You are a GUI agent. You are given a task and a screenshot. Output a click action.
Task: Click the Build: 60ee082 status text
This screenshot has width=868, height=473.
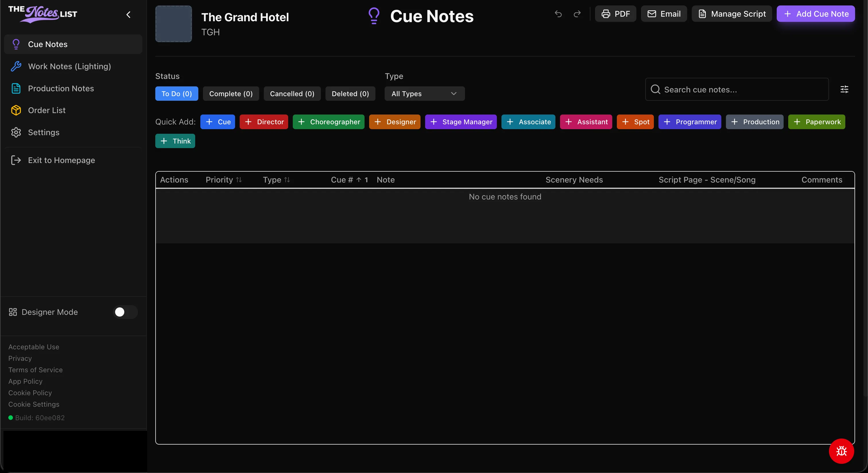[x=40, y=418]
